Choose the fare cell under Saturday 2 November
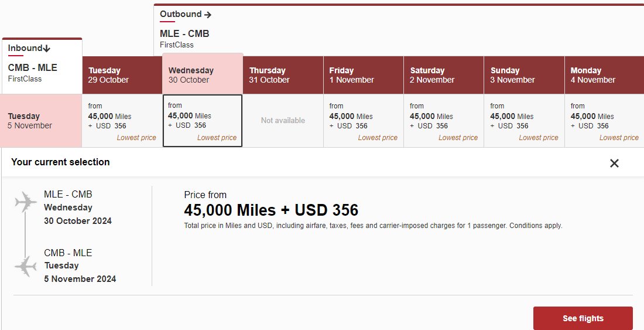 444,121
